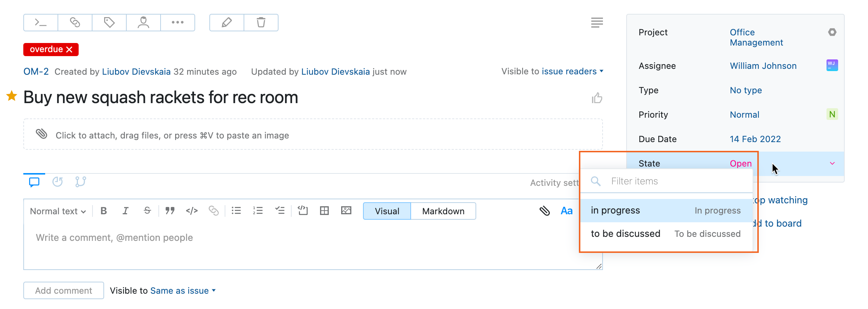Switch editor to Markdown mode

coord(443,211)
